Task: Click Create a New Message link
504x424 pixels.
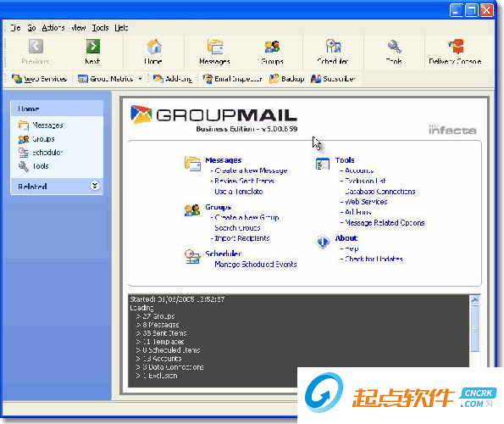Action: pyautogui.click(x=251, y=170)
